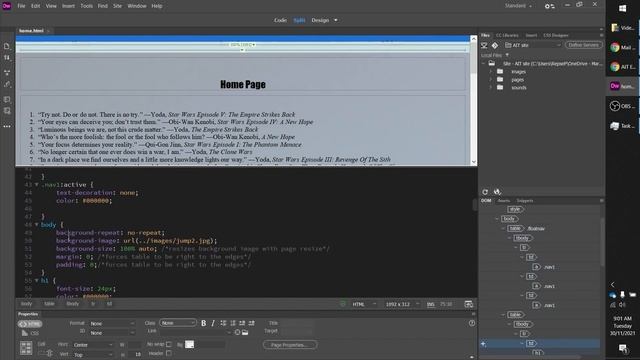Image resolution: width=640 pixels, height=360 pixels.
Task: Switch to the CSS Designer tab
Action: pyautogui.click(x=556, y=36)
